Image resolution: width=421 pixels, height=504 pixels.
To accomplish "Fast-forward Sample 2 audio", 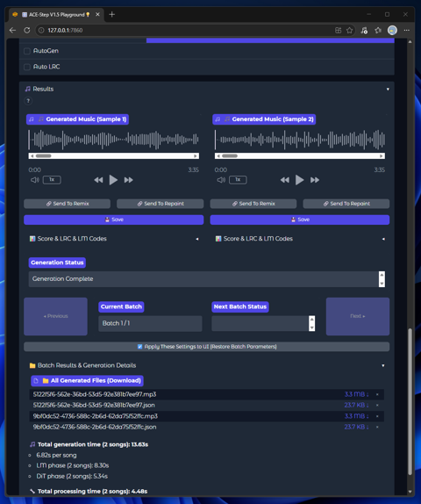I will (x=315, y=180).
